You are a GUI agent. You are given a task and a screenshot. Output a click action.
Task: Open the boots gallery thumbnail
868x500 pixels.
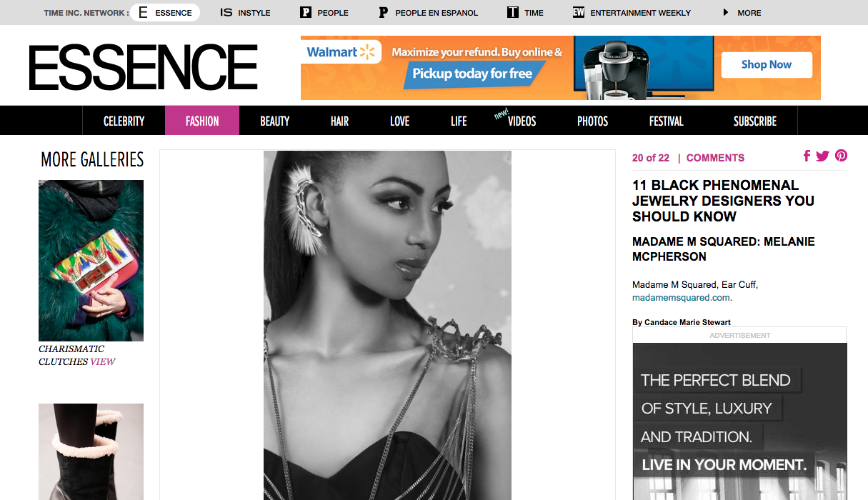(91, 451)
